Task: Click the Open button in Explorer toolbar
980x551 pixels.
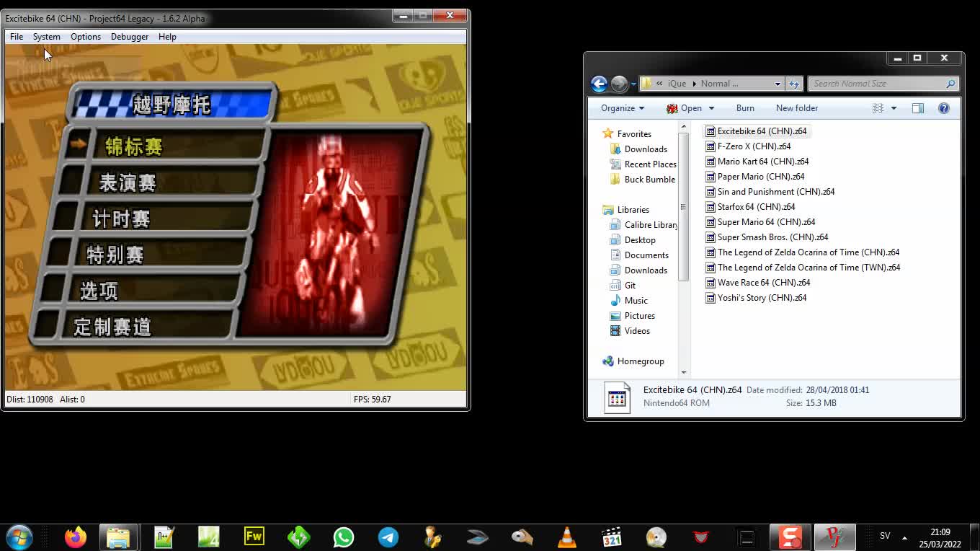Action: (x=684, y=108)
